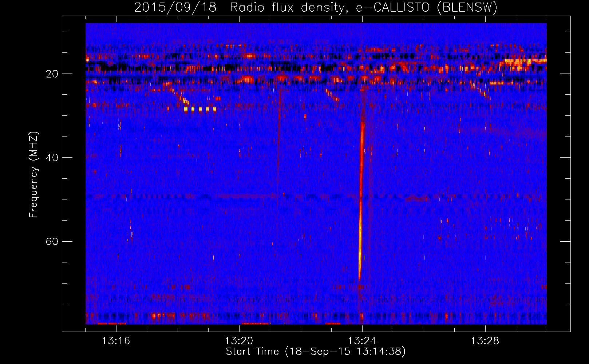Click the row of yellow dashed markers near 28 MHz
The image size is (589, 364).
(200, 109)
